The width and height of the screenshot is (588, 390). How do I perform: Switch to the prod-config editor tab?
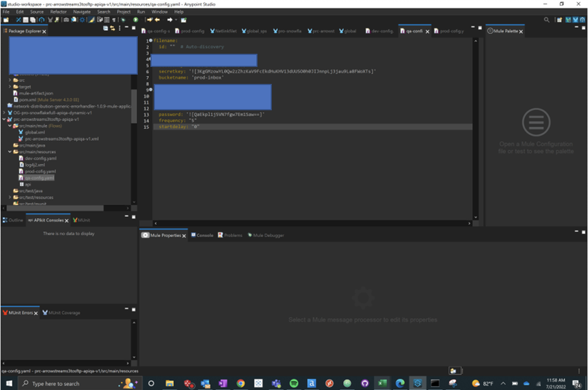(190, 31)
